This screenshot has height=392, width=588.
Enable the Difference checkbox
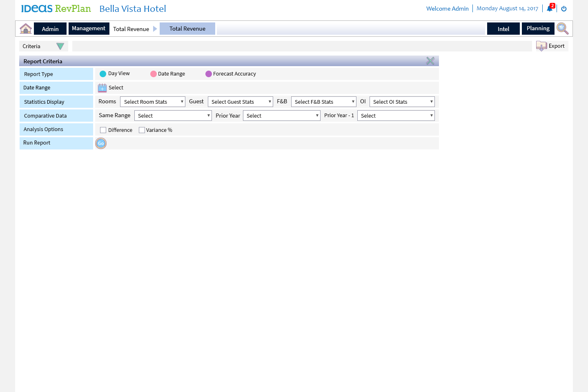pos(103,130)
